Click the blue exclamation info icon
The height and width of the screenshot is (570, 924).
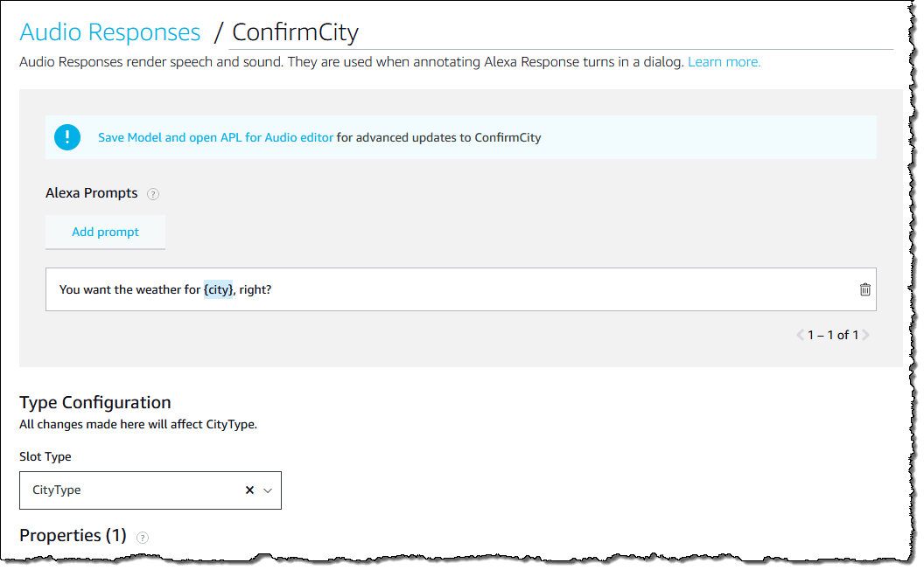click(x=67, y=137)
